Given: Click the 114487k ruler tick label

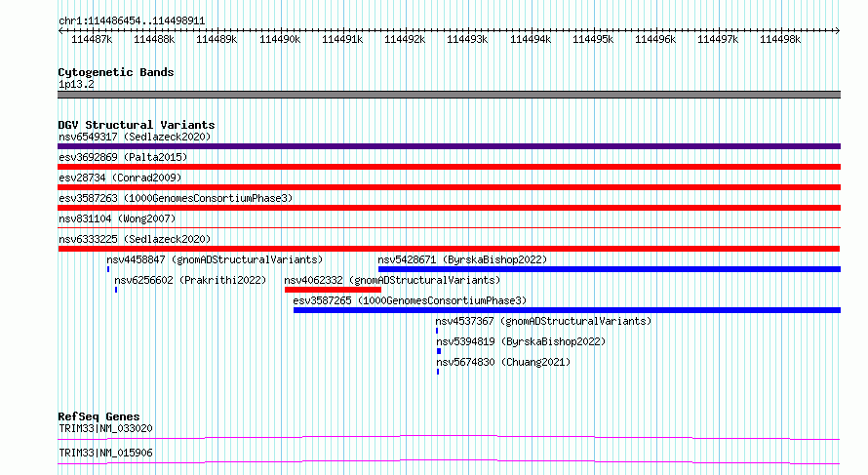Looking at the screenshot, I should [92, 39].
